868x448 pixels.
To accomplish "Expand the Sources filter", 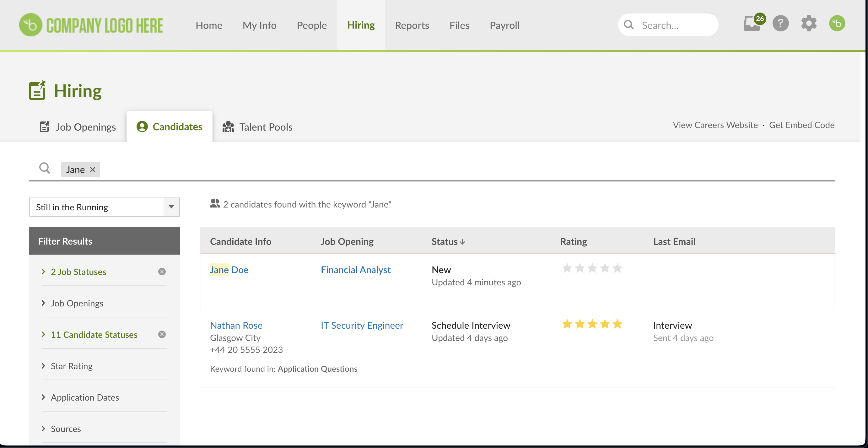I will (x=66, y=429).
